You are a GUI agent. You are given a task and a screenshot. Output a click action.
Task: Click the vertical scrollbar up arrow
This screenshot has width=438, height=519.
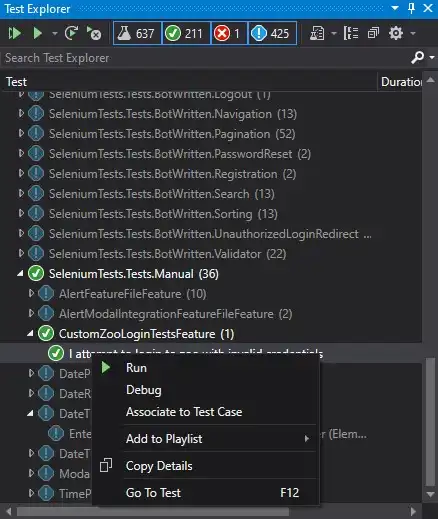pyautogui.click(x=430, y=80)
